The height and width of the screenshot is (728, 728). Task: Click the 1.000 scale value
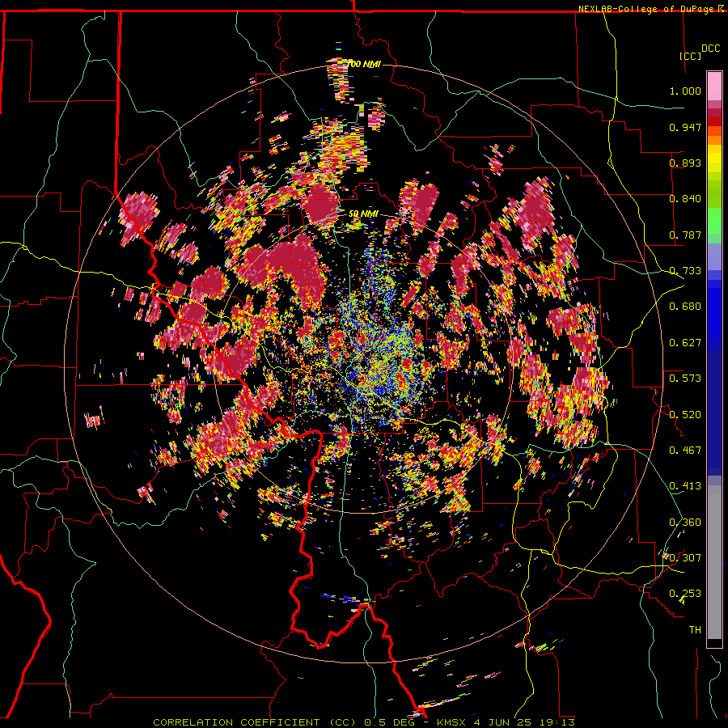click(x=685, y=91)
